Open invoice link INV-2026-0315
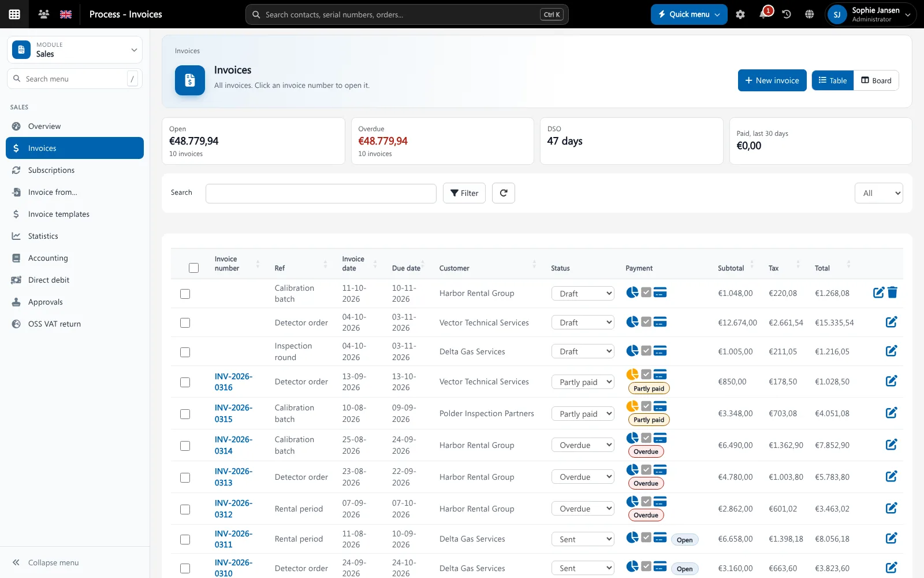This screenshot has height=578, width=924. [x=233, y=413]
